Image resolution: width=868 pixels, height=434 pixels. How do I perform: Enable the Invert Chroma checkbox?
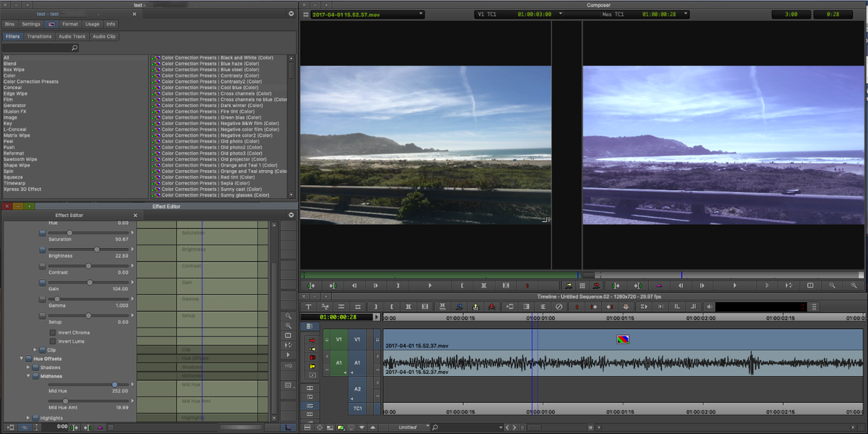pos(52,333)
